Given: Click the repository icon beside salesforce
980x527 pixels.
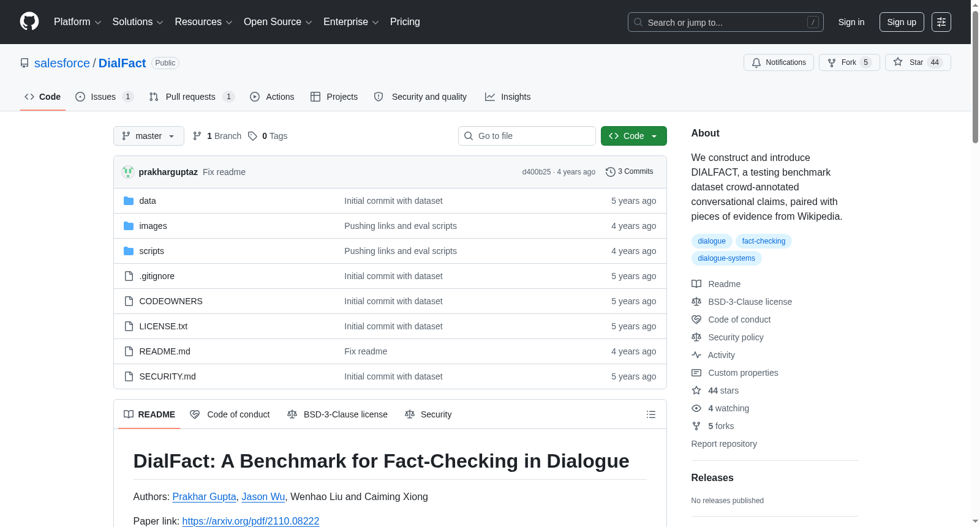Looking at the screenshot, I should tap(24, 63).
